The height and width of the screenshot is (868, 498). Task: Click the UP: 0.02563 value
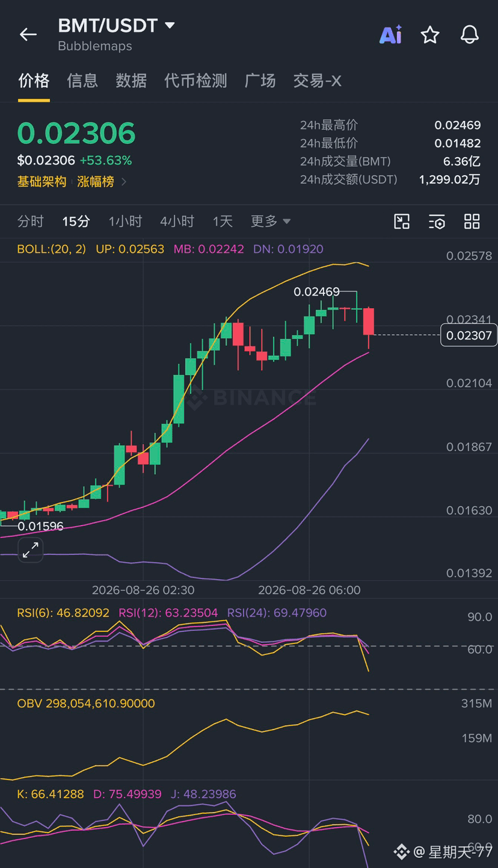[x=130, y=249]
